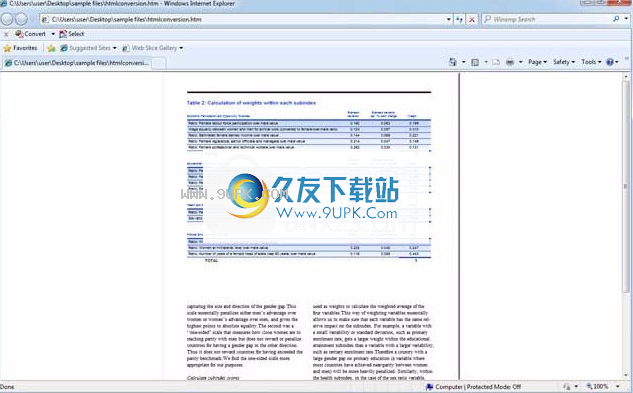Click the Forward navigation button
Image resolution: width=633 pixels, height=393 pixels.
(x=21, y=19)
